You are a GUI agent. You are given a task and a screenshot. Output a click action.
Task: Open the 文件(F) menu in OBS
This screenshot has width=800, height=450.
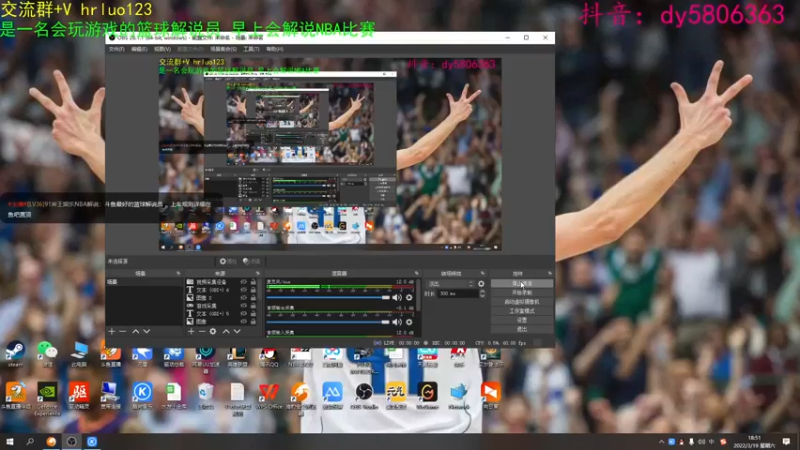pos(116,49)
